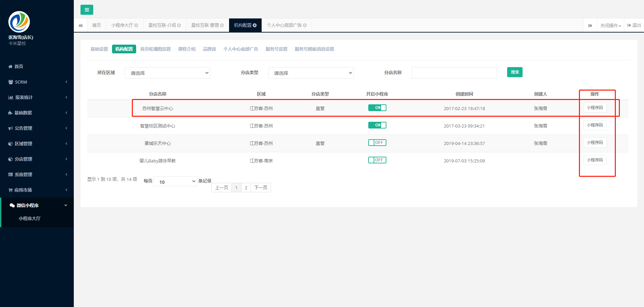
Task: Open the 所在区域 dropdown
Action: 167,73
